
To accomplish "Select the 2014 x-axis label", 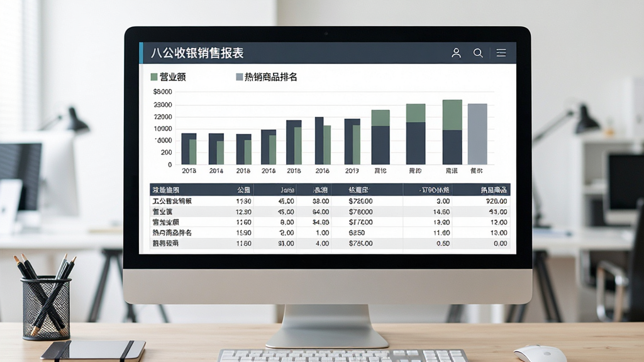I will 216,171.
